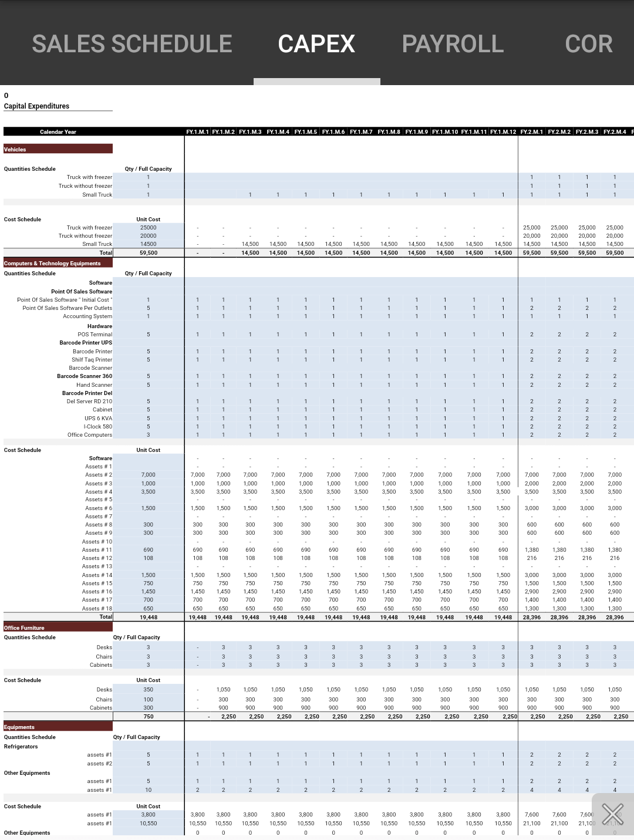The width and height of the screenshot is (634, 840).
Task: Select the FY.1.M.12 column header
Action: [x=503, y=132]
